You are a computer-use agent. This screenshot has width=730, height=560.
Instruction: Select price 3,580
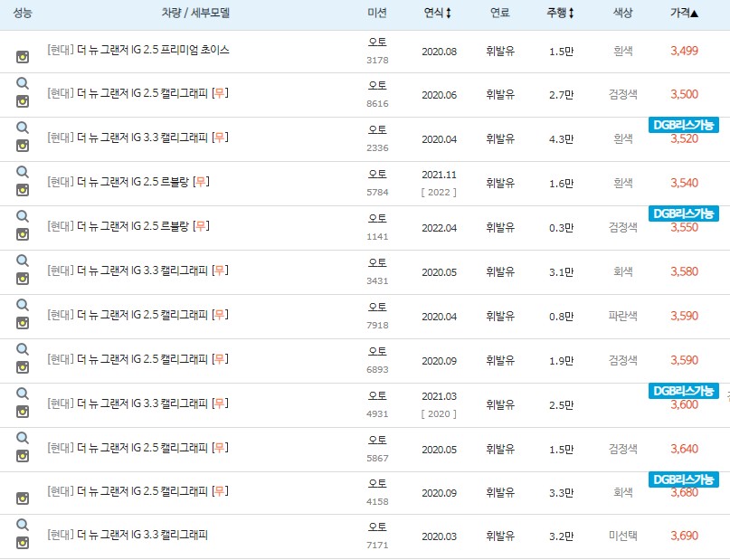(x=684, y=271)
